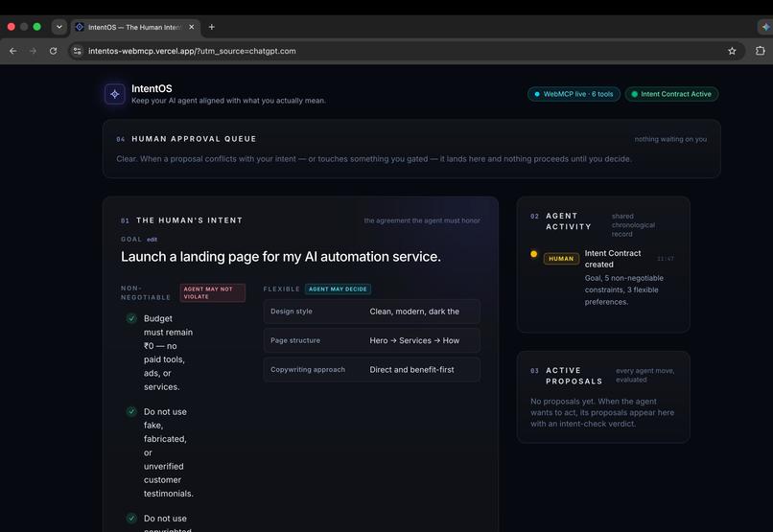Click the Gemini sparkle icon at top right

click(x=765, y=27)
